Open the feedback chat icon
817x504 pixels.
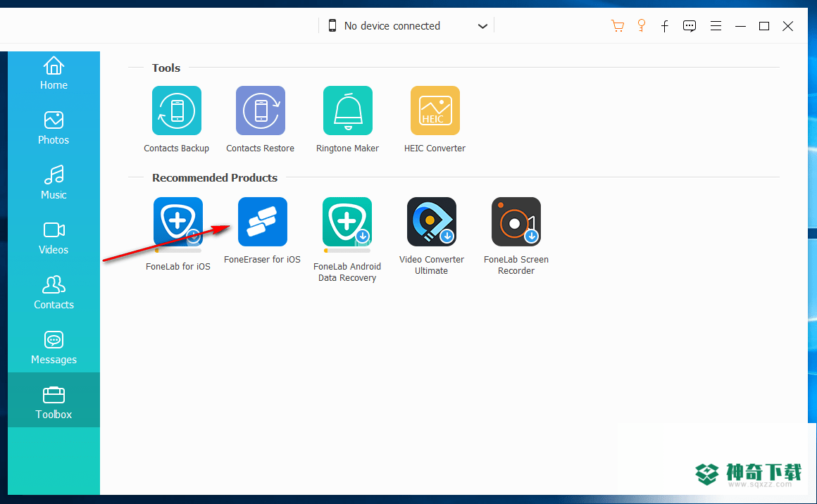[690, 26]
